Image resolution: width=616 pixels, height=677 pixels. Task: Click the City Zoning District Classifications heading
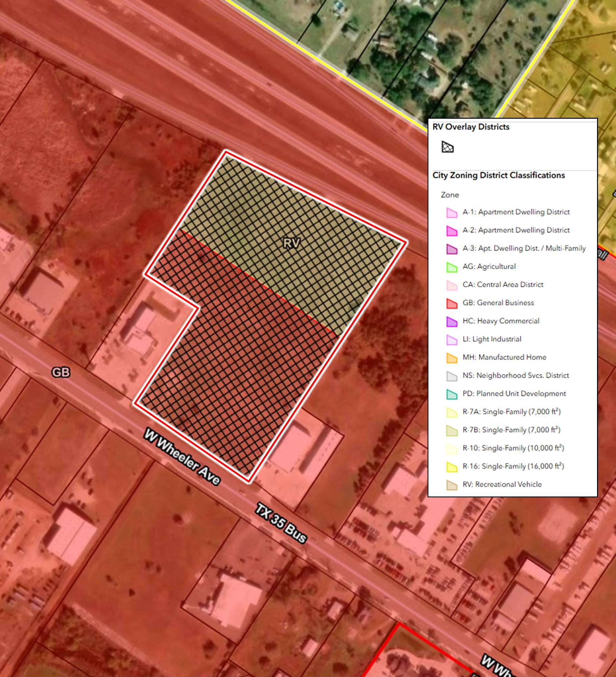point(498,175)
